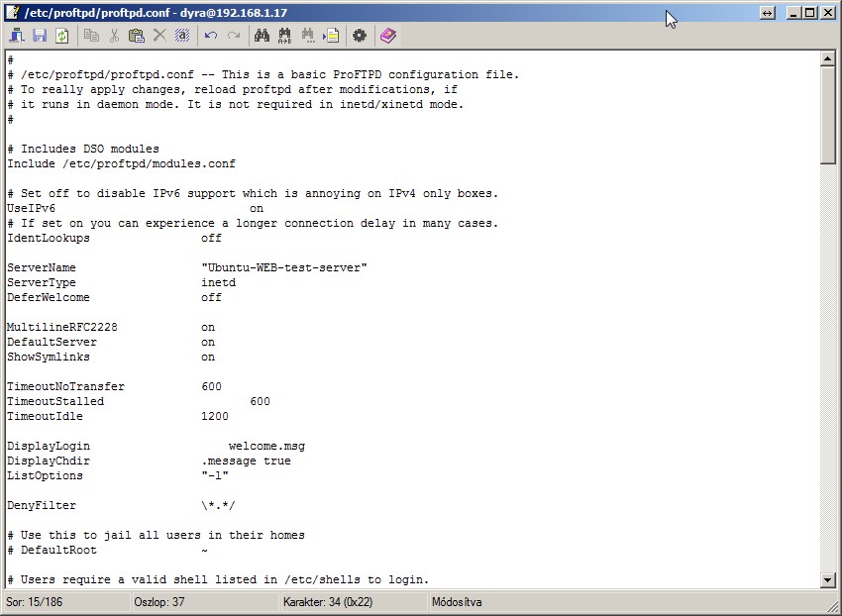Open help using the book icon

[x=388, y=36]
